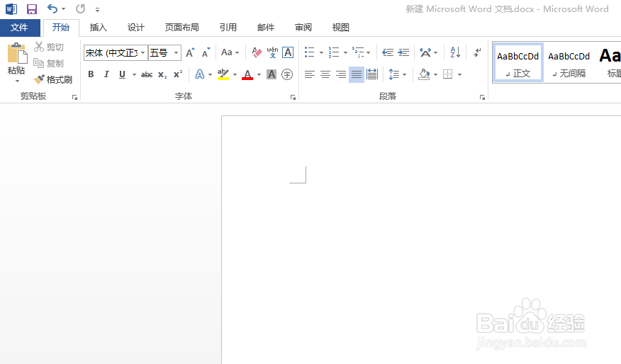
Task: Switch to the 邮件 tab
Action: 266,28
